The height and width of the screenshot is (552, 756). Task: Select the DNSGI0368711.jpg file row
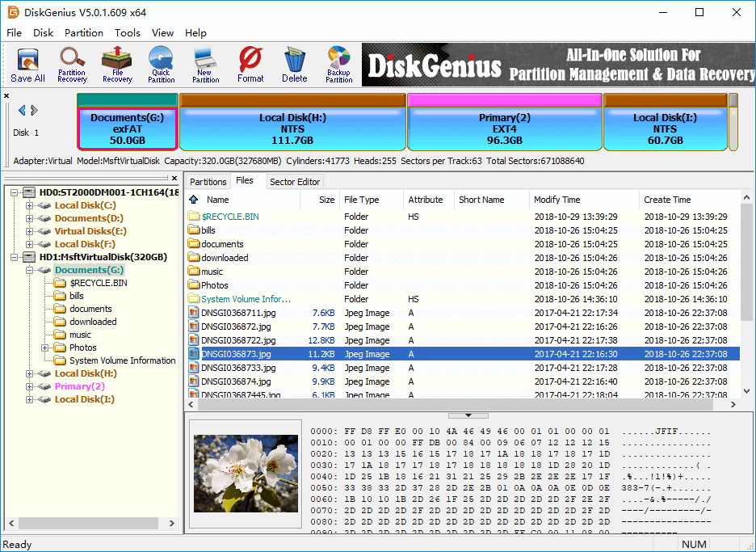(238, 313)
